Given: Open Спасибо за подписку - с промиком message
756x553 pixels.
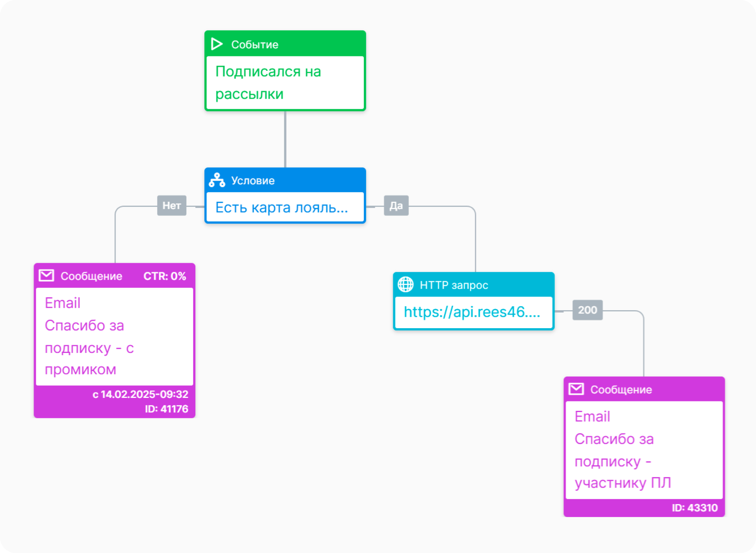Looking at the screenshot, I should coord(115,336).
